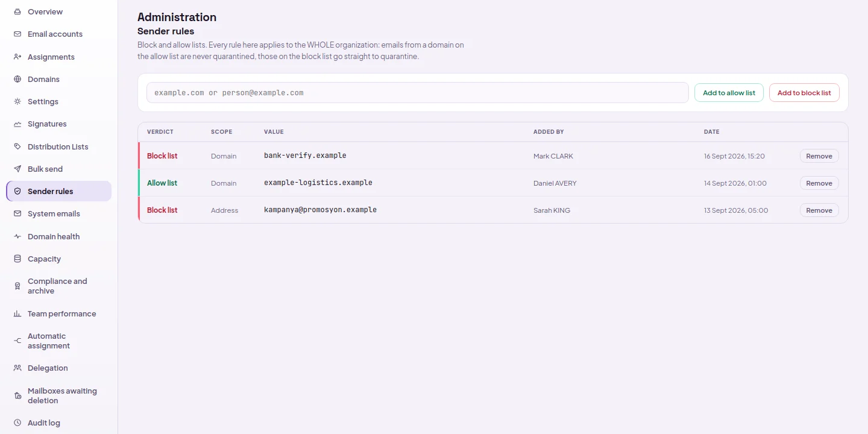Click the Compliance and archive badge icon
The height and width of the screenshot is (434, 868).
17,286
